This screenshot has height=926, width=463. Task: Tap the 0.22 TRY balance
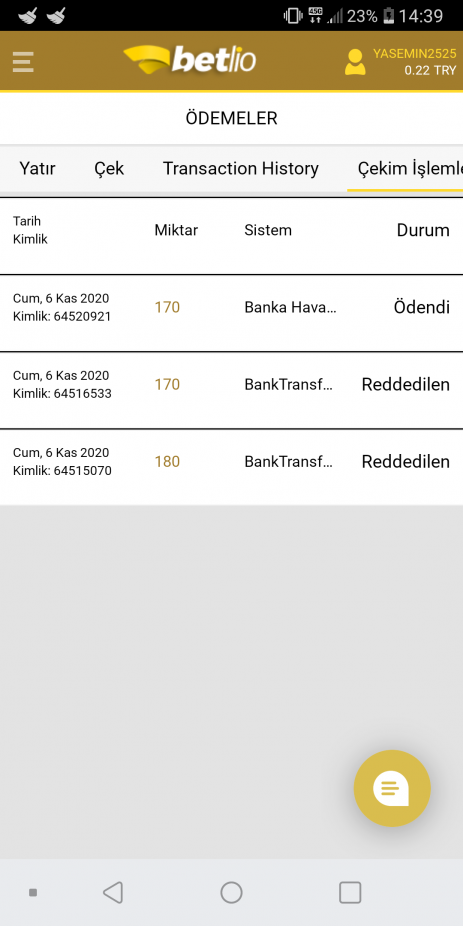(x=431, y=70)
